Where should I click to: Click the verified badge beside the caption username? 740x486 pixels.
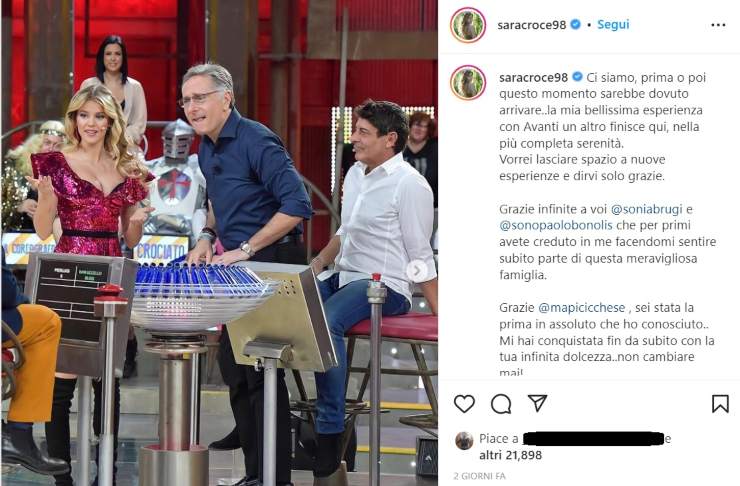[x=577, y=77]
